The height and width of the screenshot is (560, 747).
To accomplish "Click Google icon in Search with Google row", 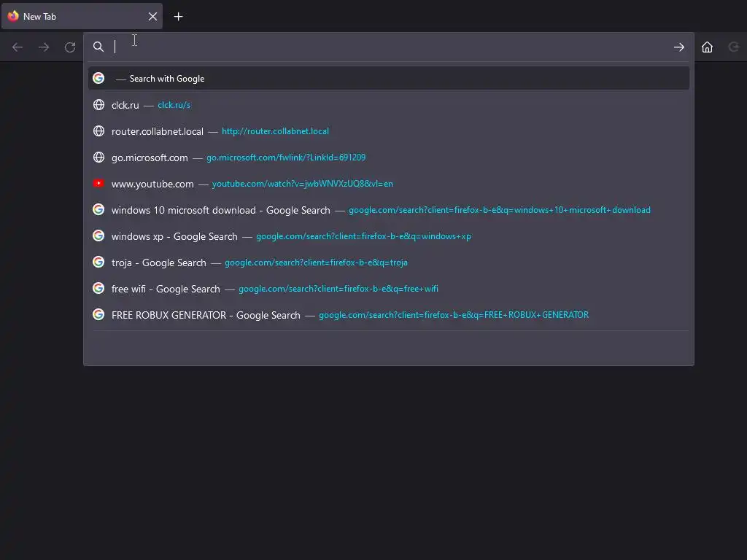I will tap(98, 78).
